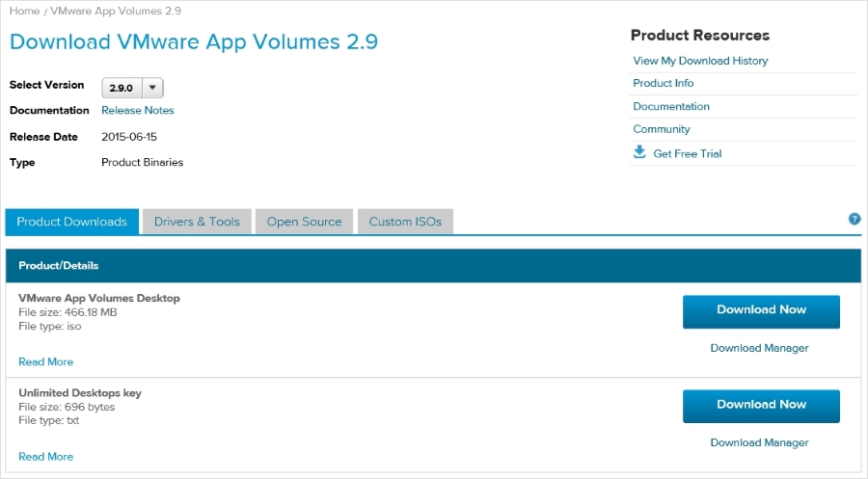The image size is (868, 479).
Task: Click the File type: txt text
Action: (49, 420)
